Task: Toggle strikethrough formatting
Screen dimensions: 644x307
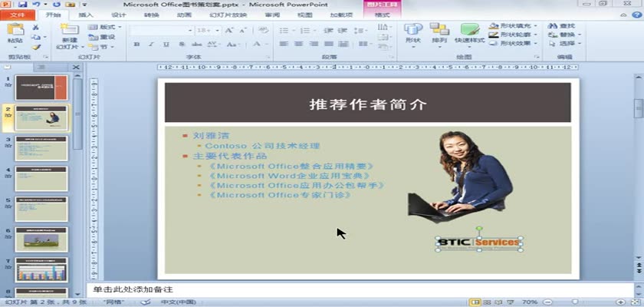Action: point(197,44)
